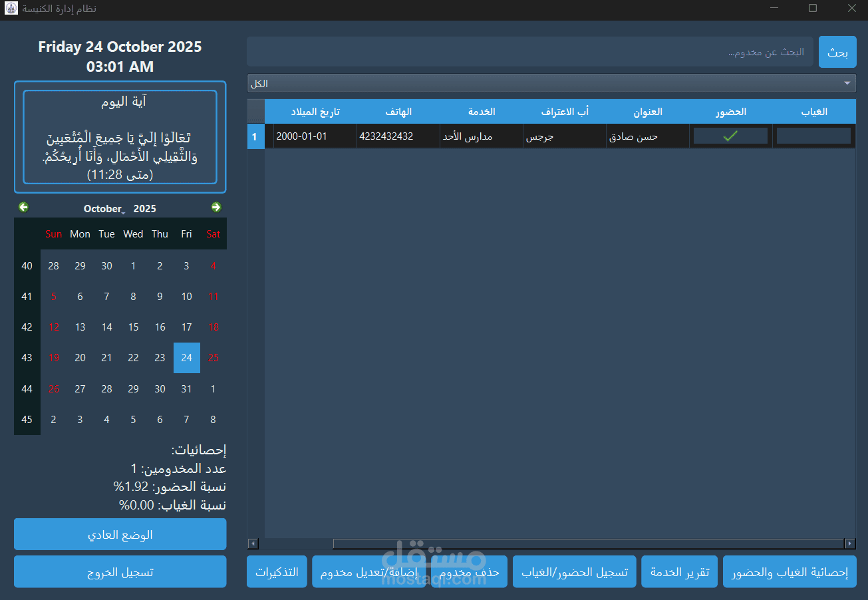
Task: Open التذكيرات reminders
Action: click(277, 571)
